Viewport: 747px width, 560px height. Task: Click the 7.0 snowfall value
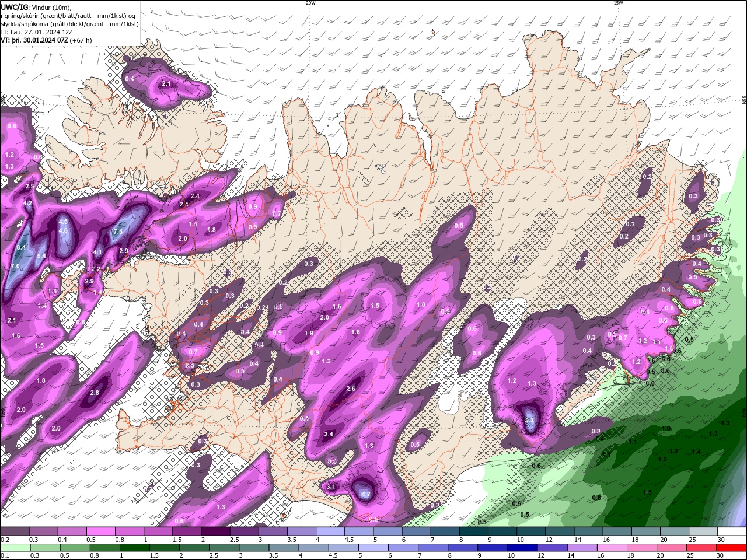[15, 266]
